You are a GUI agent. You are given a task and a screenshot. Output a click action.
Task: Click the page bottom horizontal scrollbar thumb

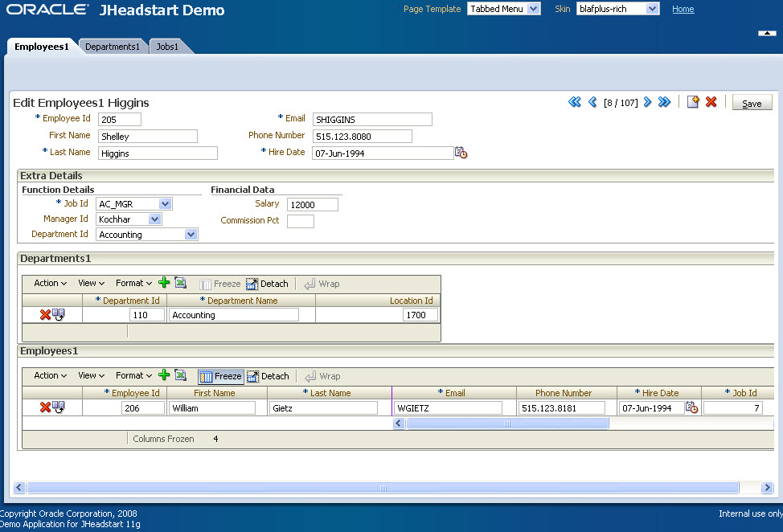pyautogui.click(x=383, y=488)
